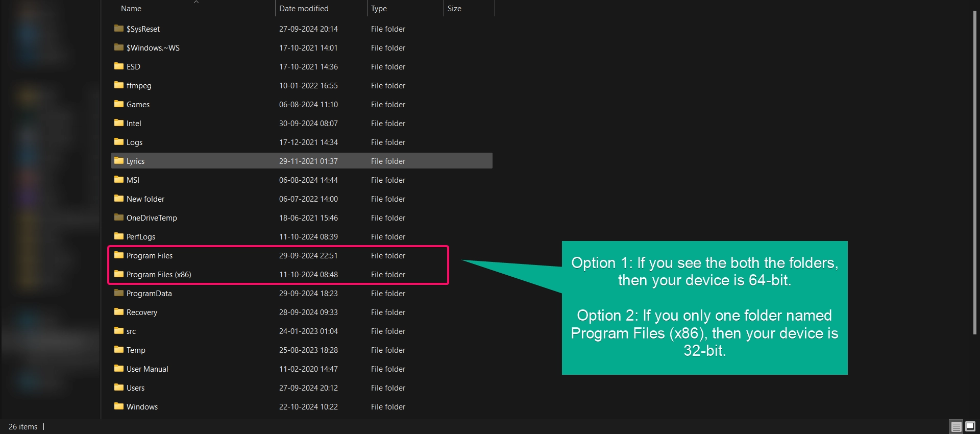
Task: Click PerfLogs date 11-10-2024 08:39
Action: pyautogui.click(x=308, y=236)
